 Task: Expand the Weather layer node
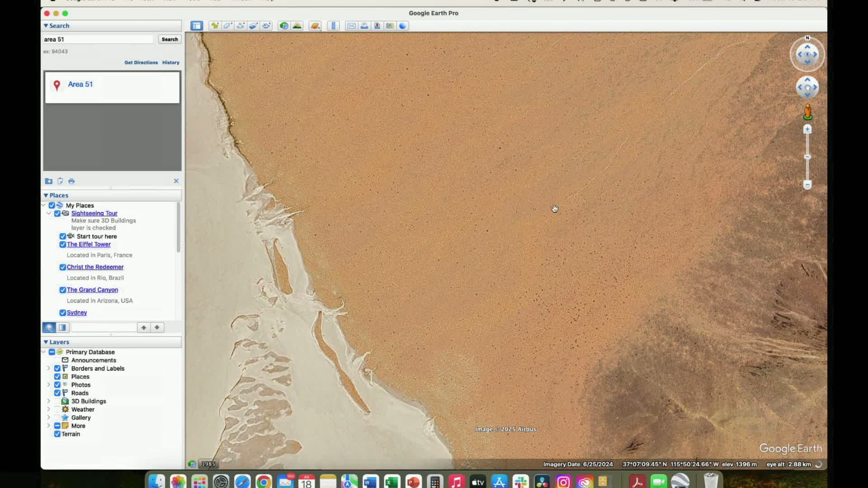48,409
